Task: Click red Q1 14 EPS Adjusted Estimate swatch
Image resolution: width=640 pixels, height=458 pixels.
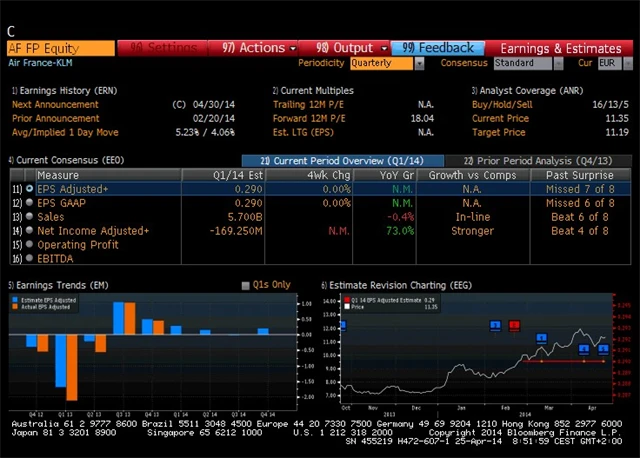Action: [347, 300]
